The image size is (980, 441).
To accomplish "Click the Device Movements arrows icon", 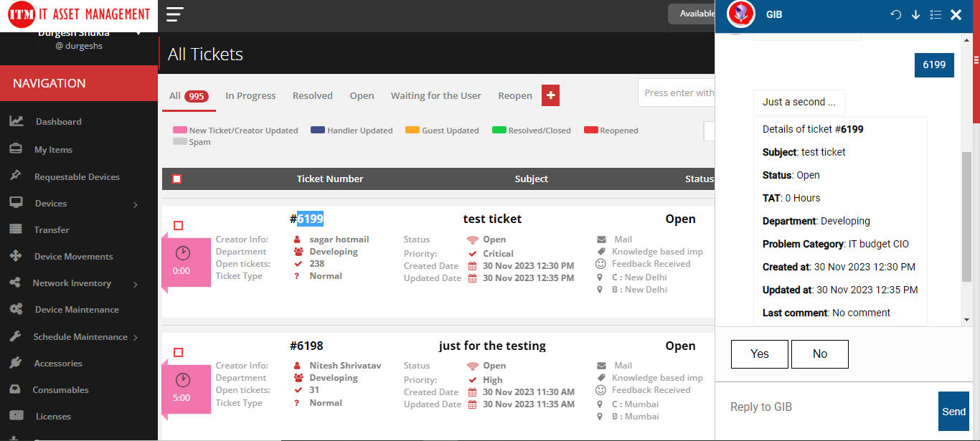I will pos(16,256).
